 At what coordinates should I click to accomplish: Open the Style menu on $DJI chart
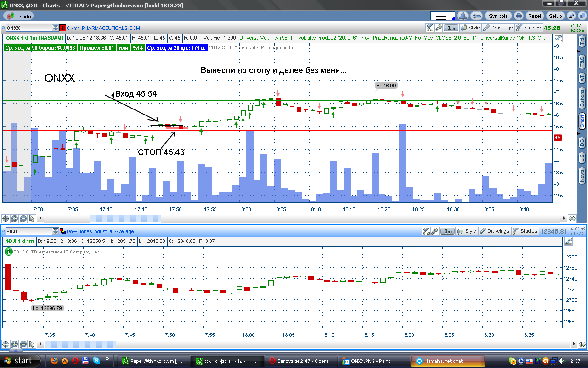[466, 231]
